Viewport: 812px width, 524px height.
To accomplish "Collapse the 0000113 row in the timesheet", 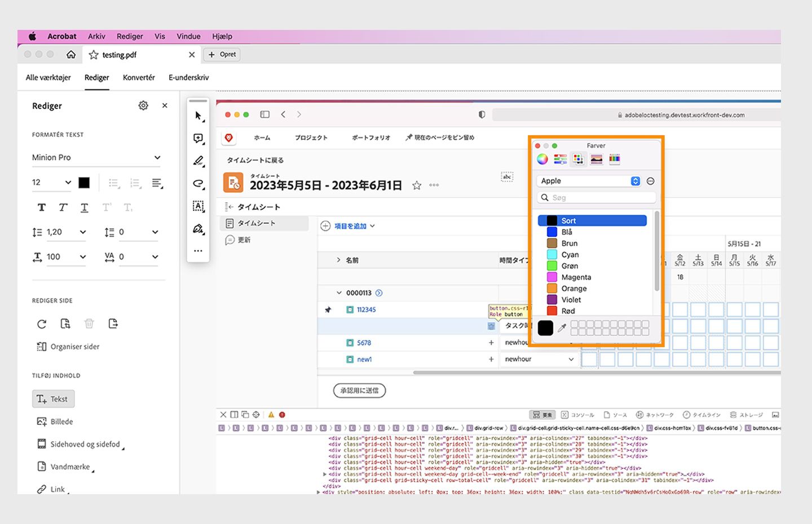I will coord(339,292).
